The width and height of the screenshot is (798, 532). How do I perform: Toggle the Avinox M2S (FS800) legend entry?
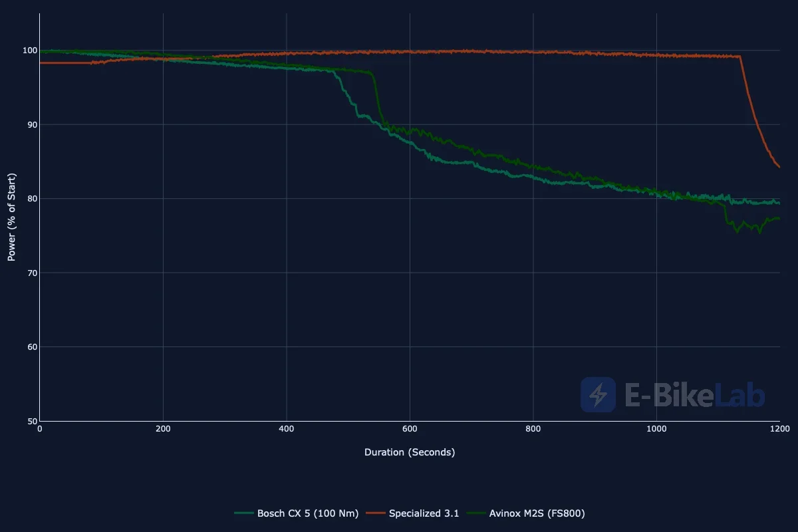tap(525, 513)
